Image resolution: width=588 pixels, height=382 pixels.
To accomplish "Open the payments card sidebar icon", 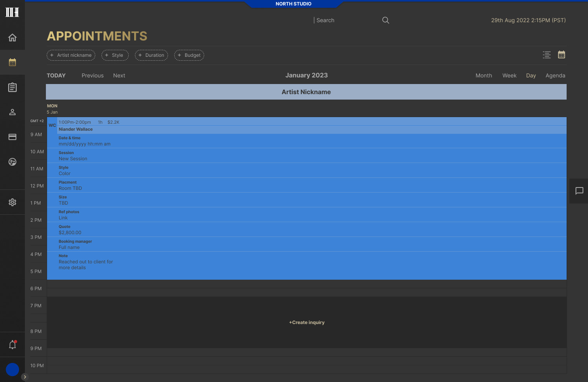I will click(12, 137).
